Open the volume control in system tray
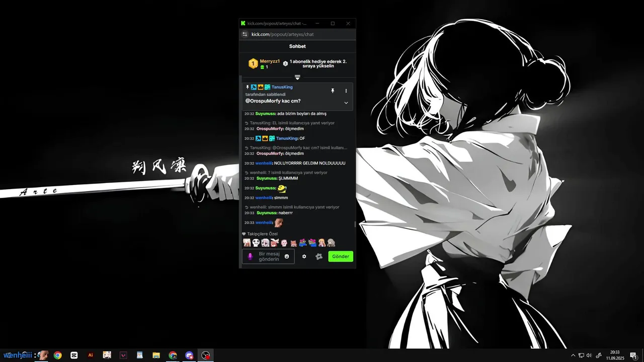 pyautogui.click(x=589, y=355)
